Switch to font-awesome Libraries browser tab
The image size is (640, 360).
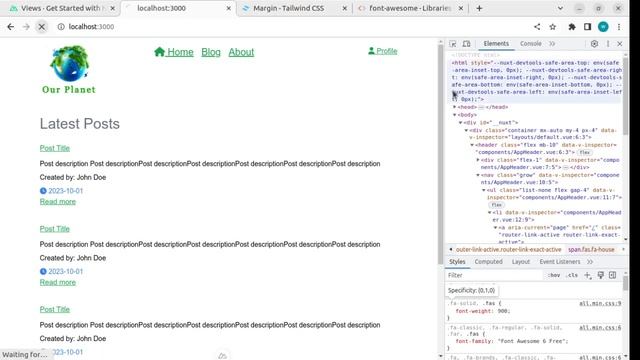410,8
